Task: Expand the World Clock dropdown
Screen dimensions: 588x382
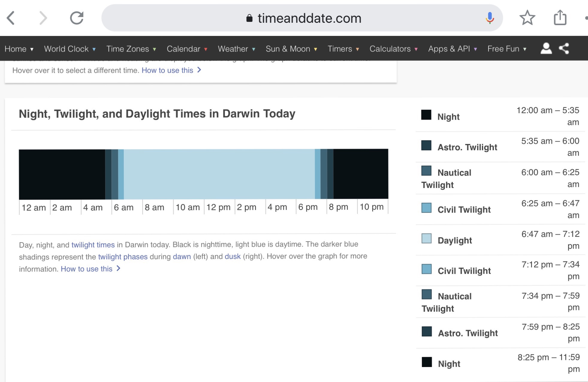Action: click(70, 49)
